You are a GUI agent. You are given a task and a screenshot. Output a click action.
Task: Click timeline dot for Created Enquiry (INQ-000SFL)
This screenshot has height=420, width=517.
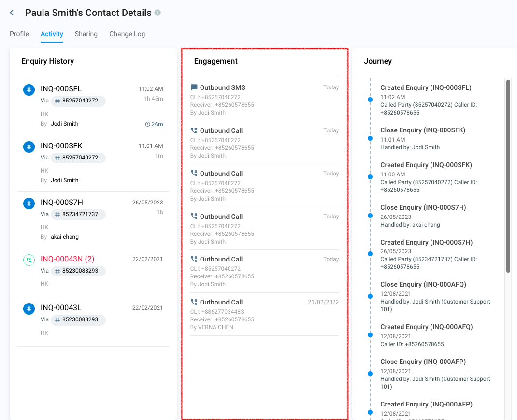tap(370, 100)
